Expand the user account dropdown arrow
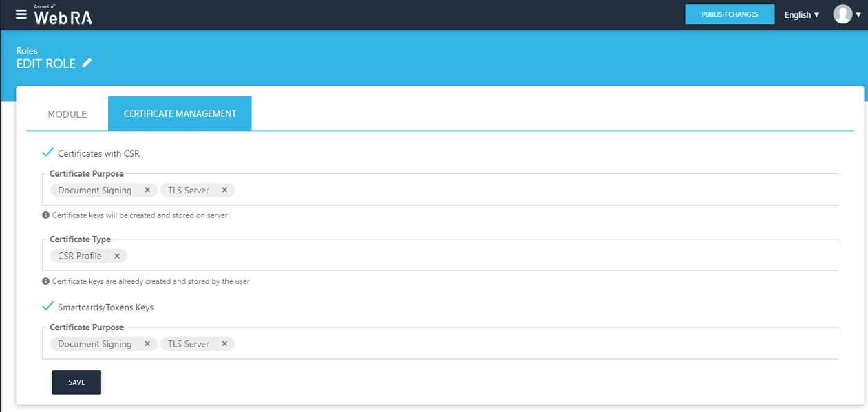 858,14
